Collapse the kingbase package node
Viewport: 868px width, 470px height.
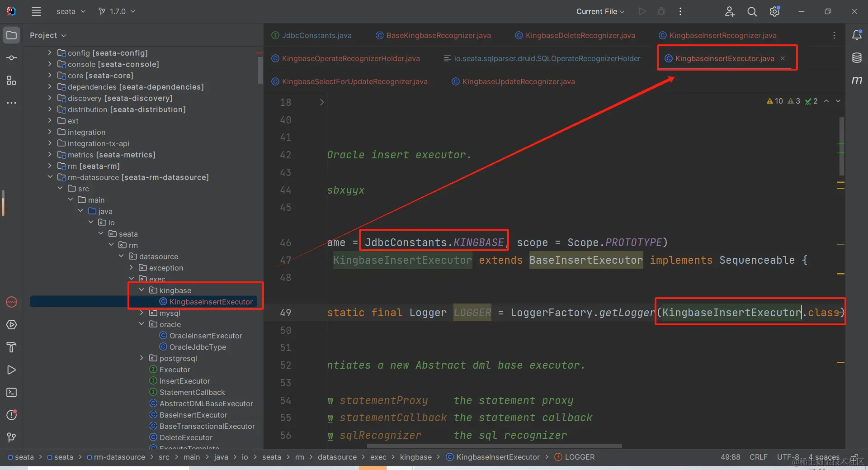pyautogui.click(x=142, y=290)
